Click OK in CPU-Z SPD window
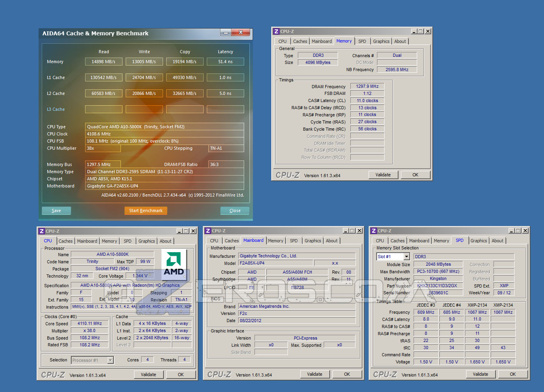The height and width of the screenshot is (392, 544). 513,374
